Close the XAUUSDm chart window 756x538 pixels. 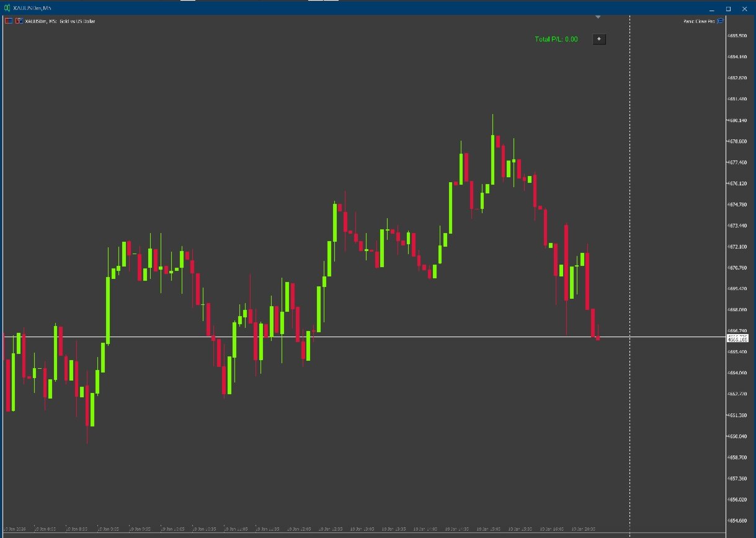(744, 9)
